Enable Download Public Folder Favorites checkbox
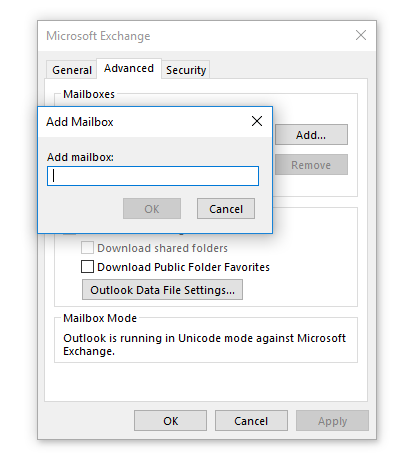Viewport: 405px width, 462px height. click(x=87, y=267)
